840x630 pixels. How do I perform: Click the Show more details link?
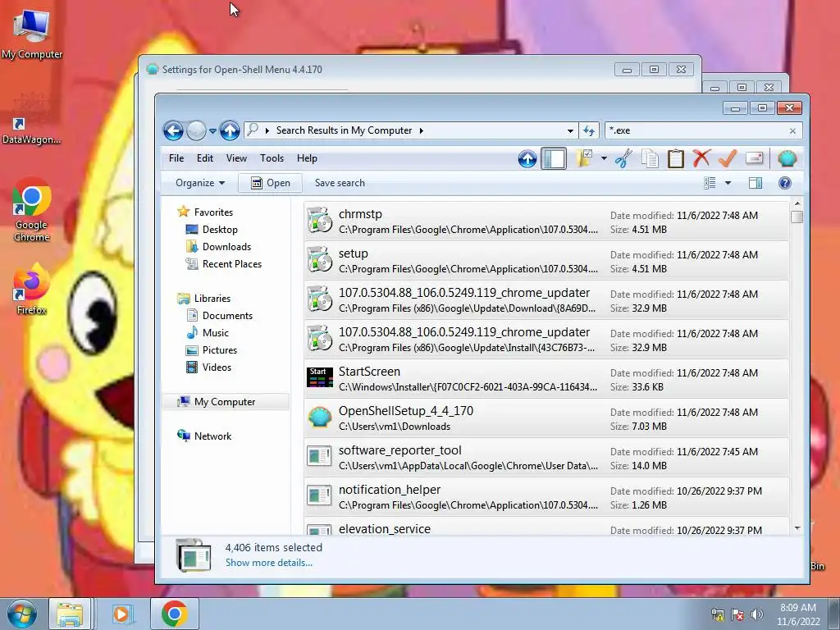[x=269, y=563]
